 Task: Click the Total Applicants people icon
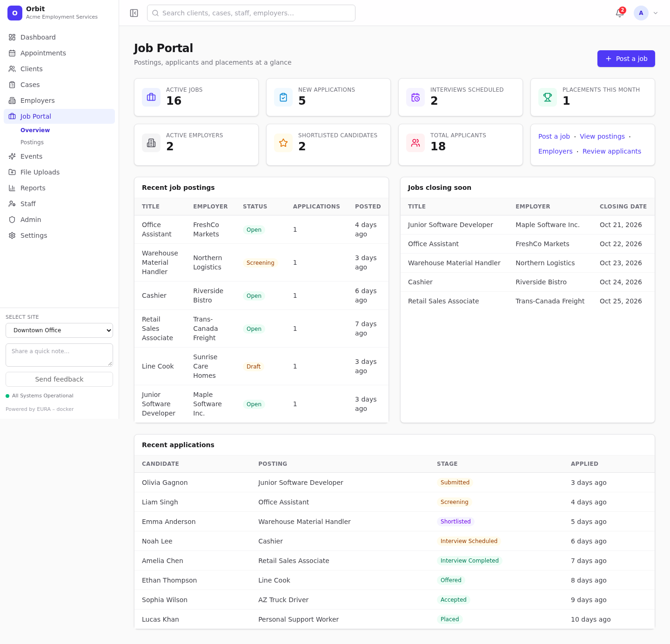[415, 143]
